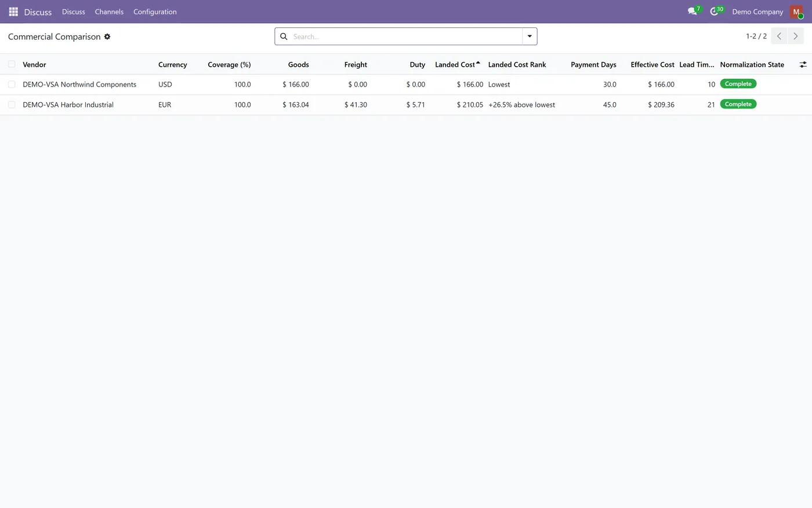Open the conversations messages icon
This screenshot has width=812, height=508.
pos(693,11)
